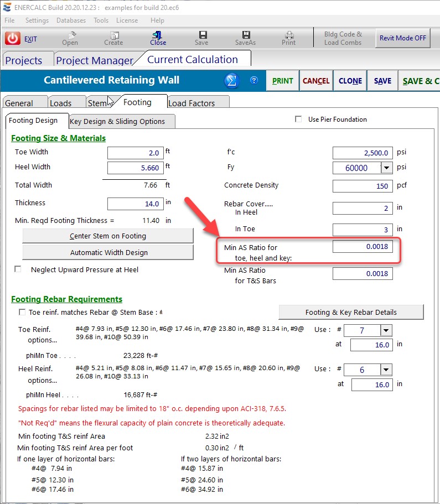Toggle Toe reinf. matches Rebar checkbox
The width and height of the screenshot is (440, 504).
click(x=22, y=312)
